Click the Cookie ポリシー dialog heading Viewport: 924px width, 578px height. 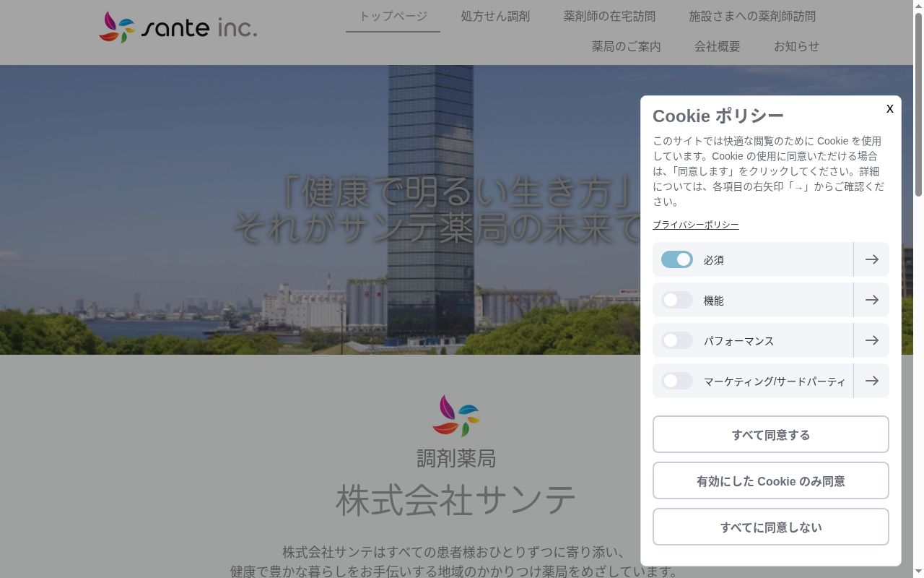(x=718, y=116)
